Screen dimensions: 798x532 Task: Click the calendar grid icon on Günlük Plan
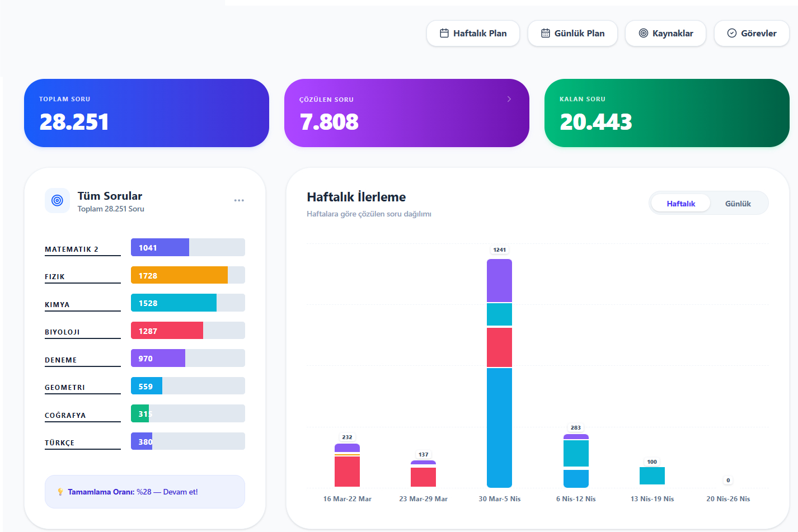point(546,34)
